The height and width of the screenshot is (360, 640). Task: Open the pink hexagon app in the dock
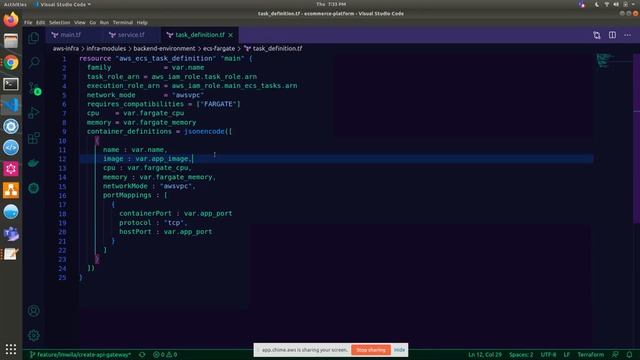point(11,169)
